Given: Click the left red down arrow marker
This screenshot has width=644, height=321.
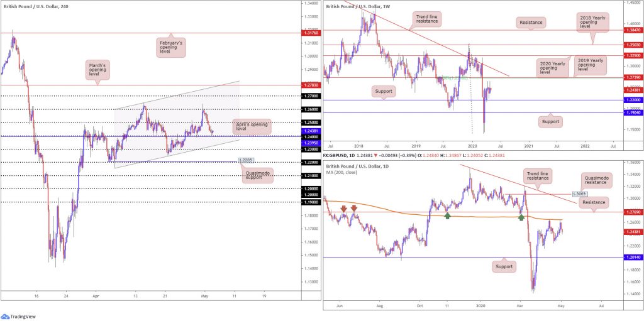Looking at the screenshot, I should tap(343, 209).
